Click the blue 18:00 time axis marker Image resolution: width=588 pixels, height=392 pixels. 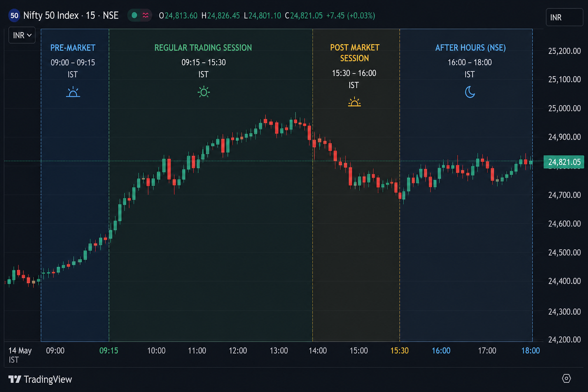pyautogui.click(x=531, y=351)
